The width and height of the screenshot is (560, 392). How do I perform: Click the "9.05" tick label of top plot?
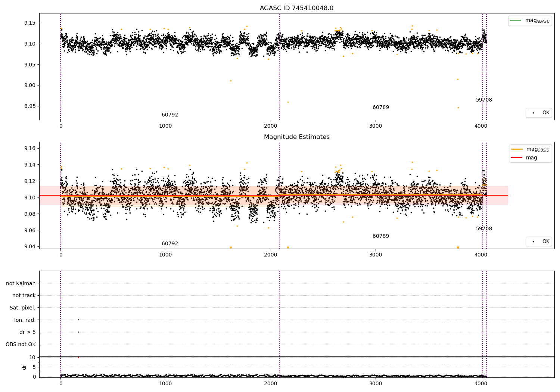coord(29,65)
